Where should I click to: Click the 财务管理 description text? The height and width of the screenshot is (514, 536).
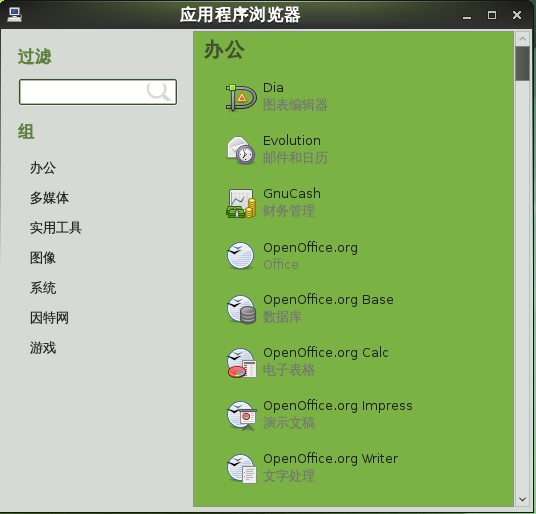tap(289, 211)
